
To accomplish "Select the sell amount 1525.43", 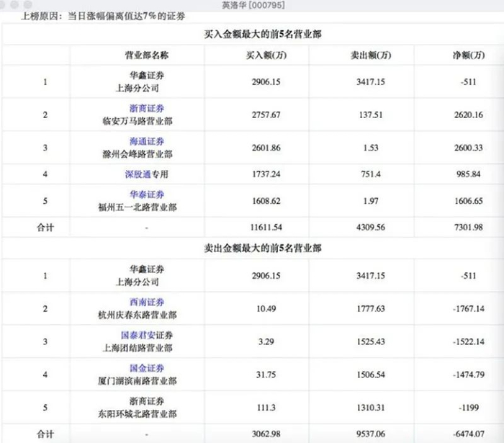I will point(371,341).
